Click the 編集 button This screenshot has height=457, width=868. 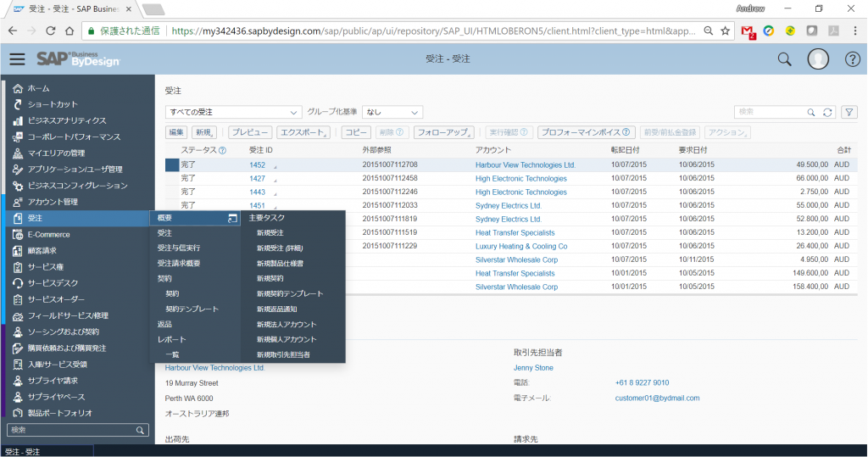(176, 132)
